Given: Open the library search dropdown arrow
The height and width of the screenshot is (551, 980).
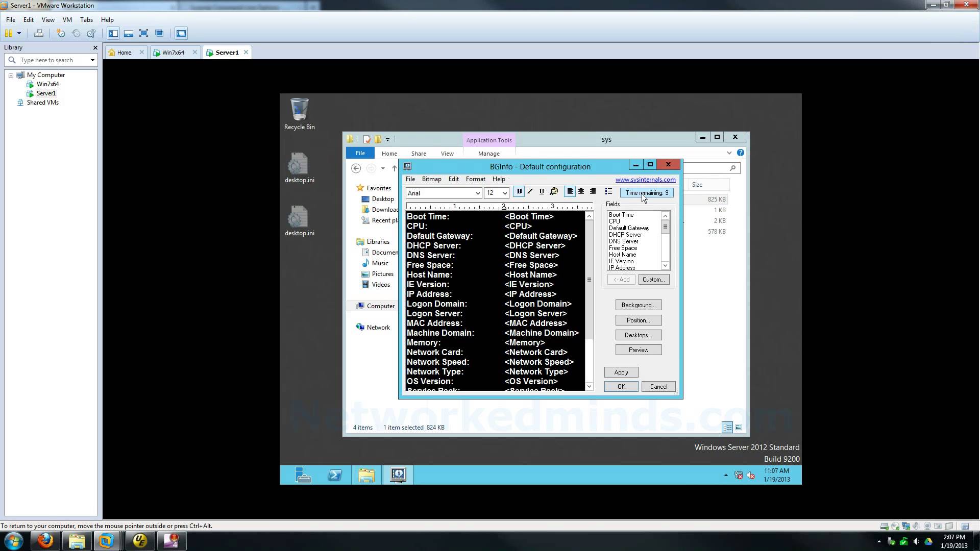Looking at the screenshot, I should tap(92, 60).
